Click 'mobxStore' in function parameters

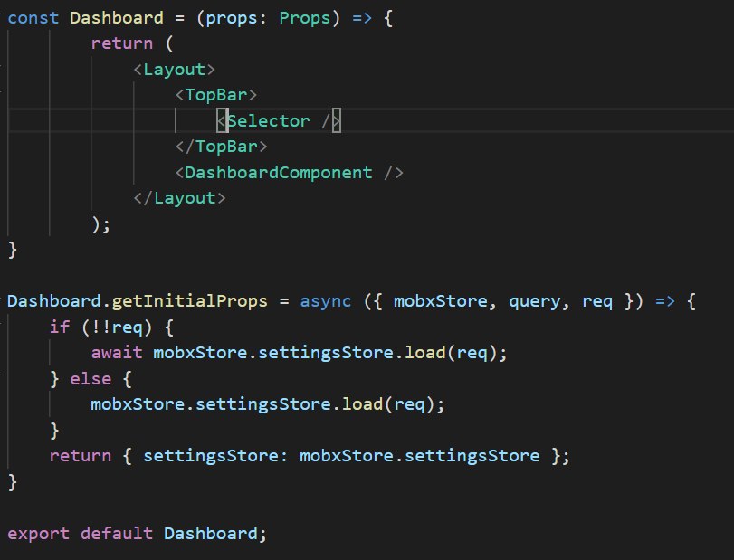click(x=440, y=301)
